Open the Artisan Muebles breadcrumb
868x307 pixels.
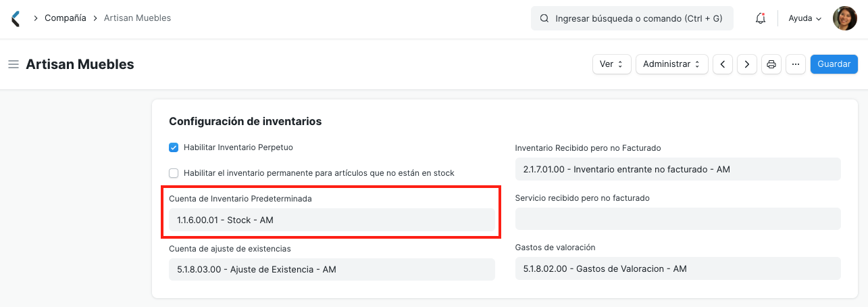click(137, 18)
